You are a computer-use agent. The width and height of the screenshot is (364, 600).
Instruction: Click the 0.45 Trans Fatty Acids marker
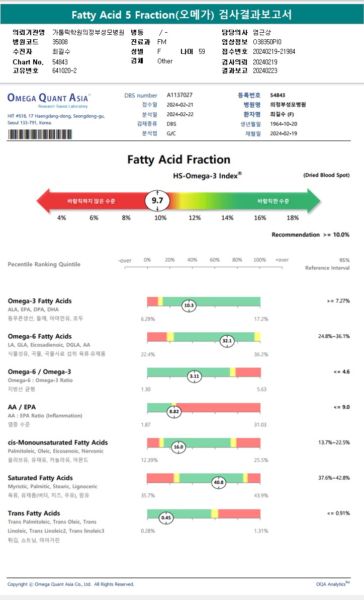click(165, 517)
